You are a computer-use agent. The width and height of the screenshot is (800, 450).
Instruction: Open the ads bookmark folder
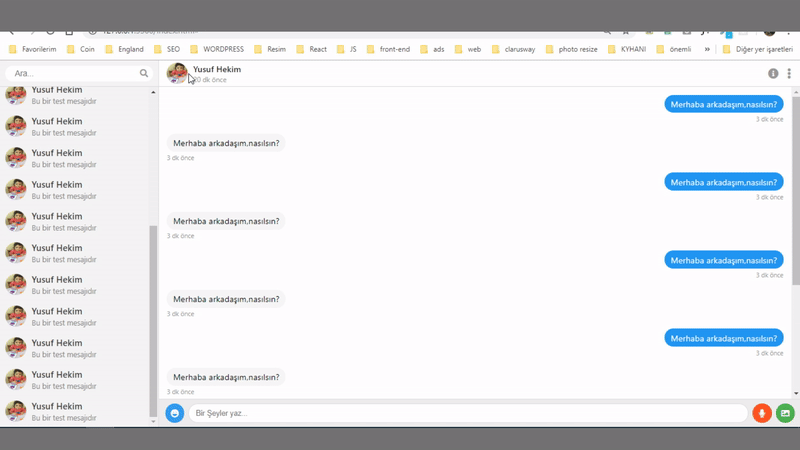point(432,49)
